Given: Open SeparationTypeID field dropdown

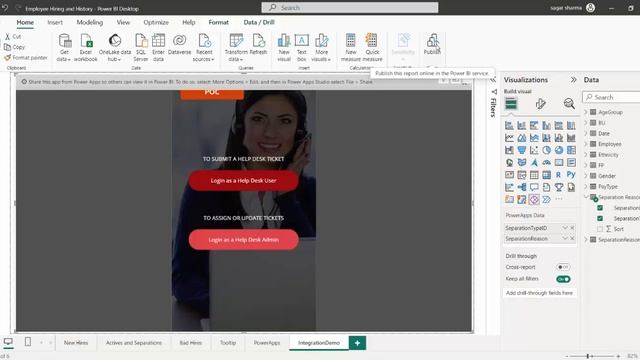Looking at the screenshot, I should [565, 228].
